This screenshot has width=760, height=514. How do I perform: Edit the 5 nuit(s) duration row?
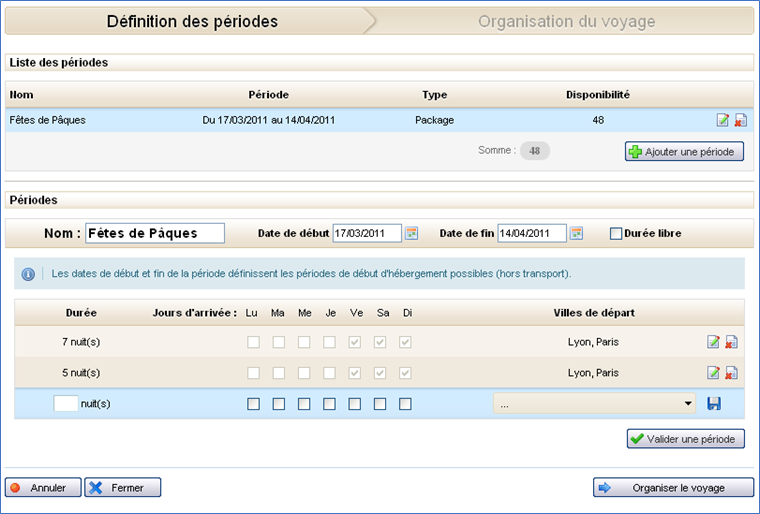click(x=713, y=373)
